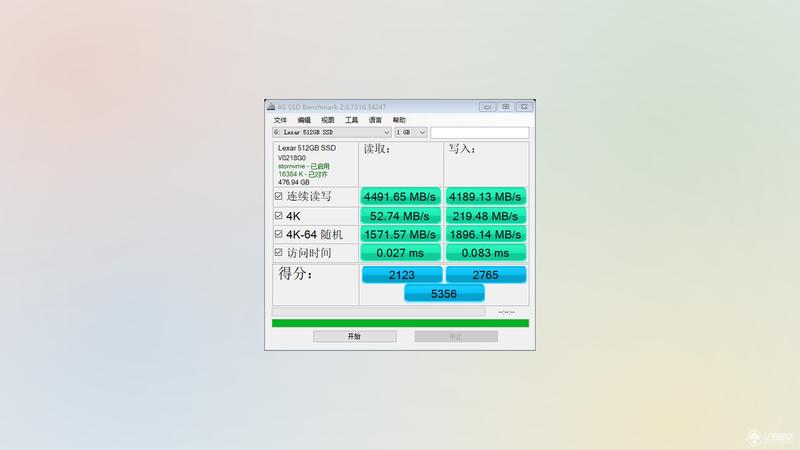Screen dimensions: 800x450
Task: Click the grey test progress bar
Action: tap(378, 311)
